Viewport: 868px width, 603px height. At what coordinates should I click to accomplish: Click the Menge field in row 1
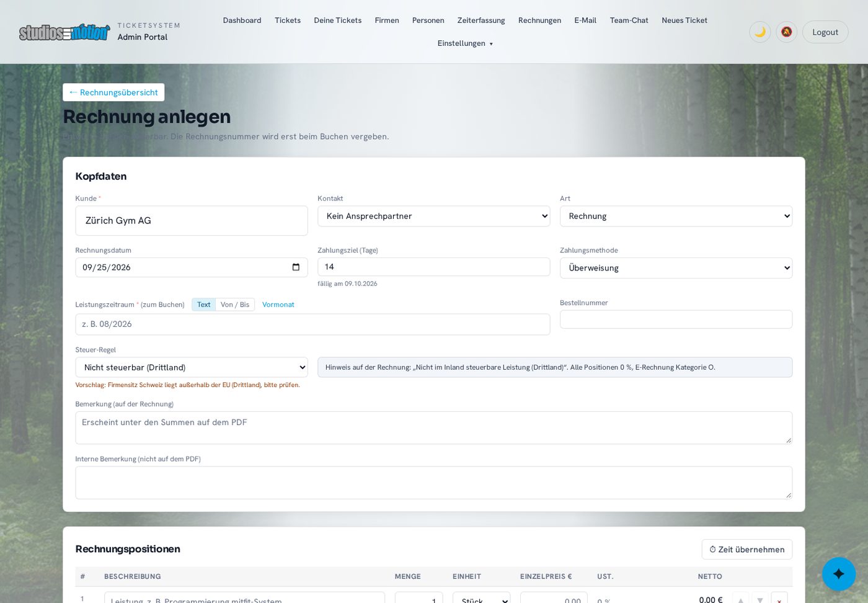(x=418, y=599)
